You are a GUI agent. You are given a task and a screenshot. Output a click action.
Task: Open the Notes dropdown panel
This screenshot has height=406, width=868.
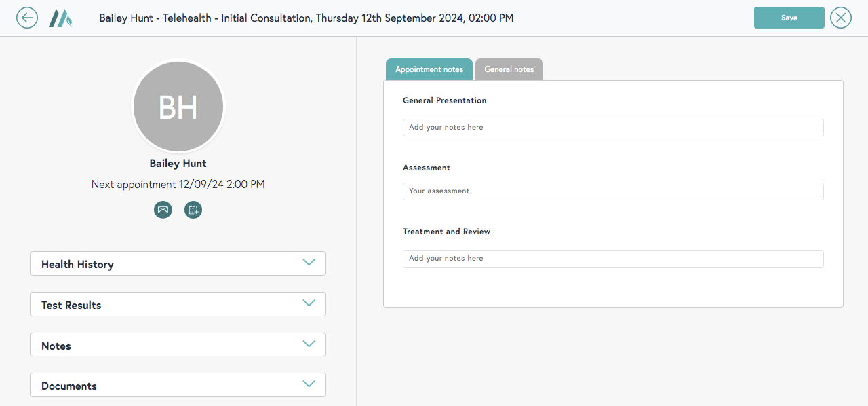click(178, 345)
